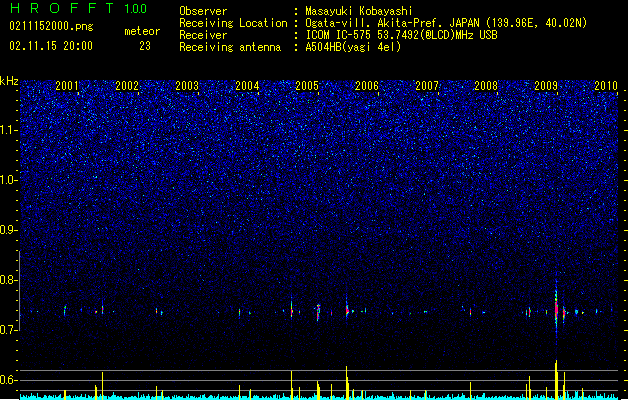Screen dimensions: 629x400
Task: Click the Receiving antenna label
Action: [x=230, y=47]
